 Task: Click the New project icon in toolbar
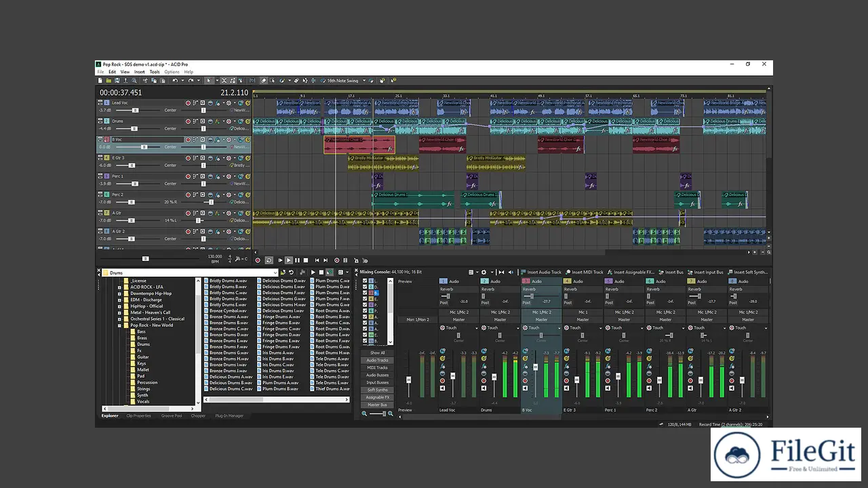(x=100, y=80)
